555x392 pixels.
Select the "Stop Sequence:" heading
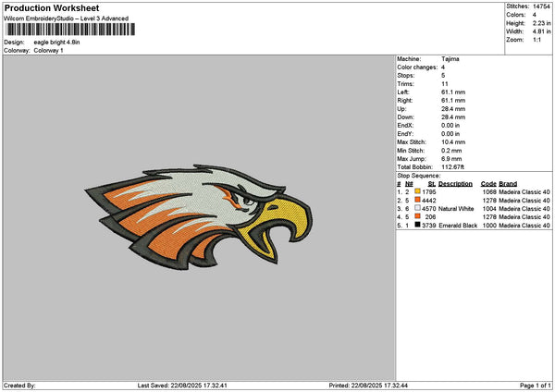419,176
